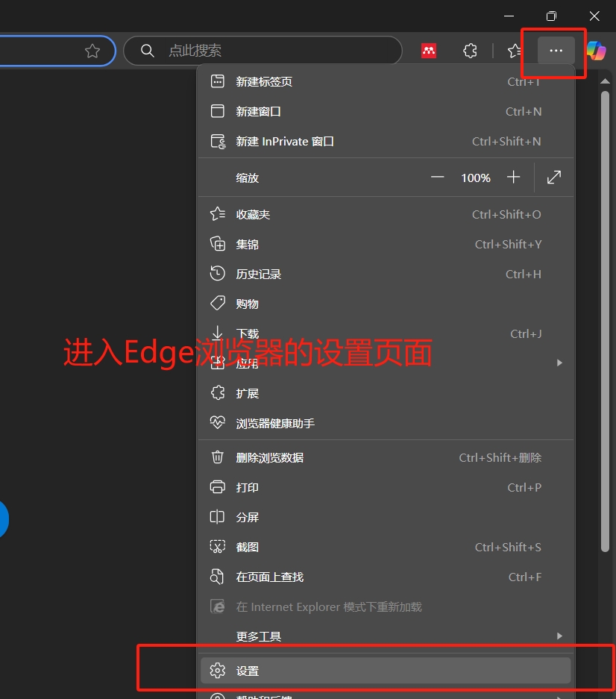Click the search magnifier icon
The image size is (616, 699).
tap(148, 51)
